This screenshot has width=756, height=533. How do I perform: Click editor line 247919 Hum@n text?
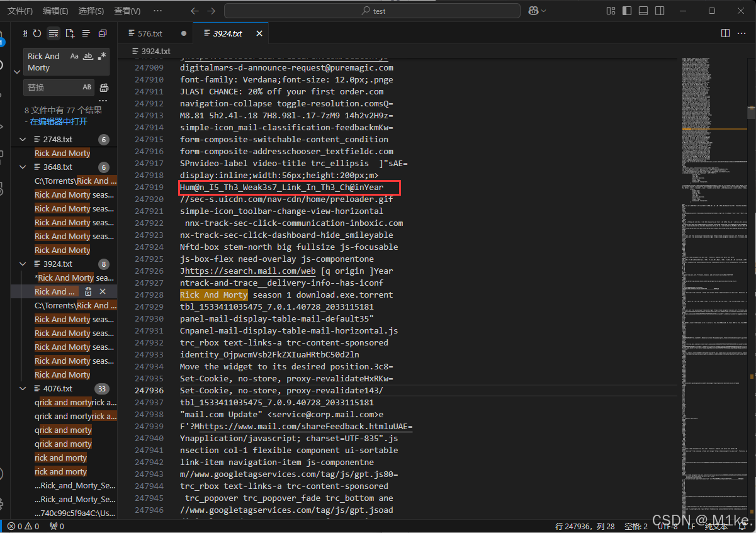[x=281, y=187]
